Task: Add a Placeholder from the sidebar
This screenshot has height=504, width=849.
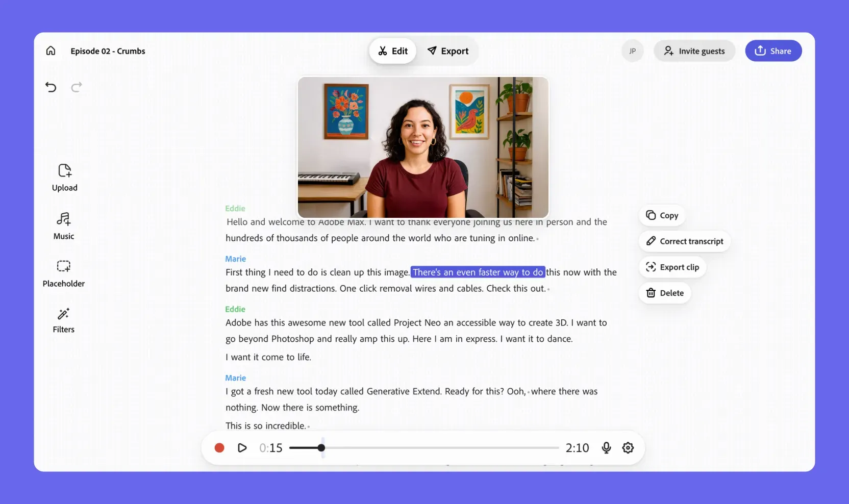Action: [x=64, y=273]
